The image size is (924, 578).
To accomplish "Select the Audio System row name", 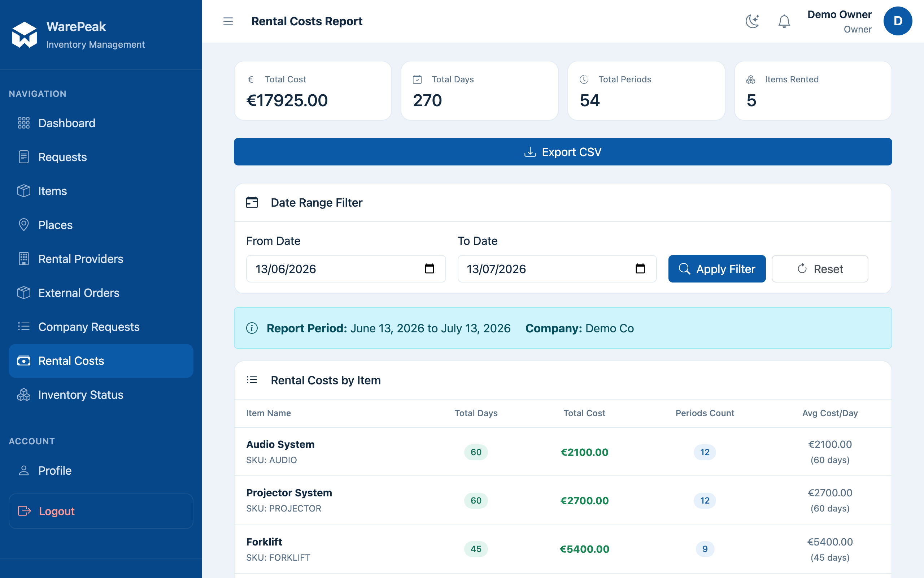I will [280, 444].
